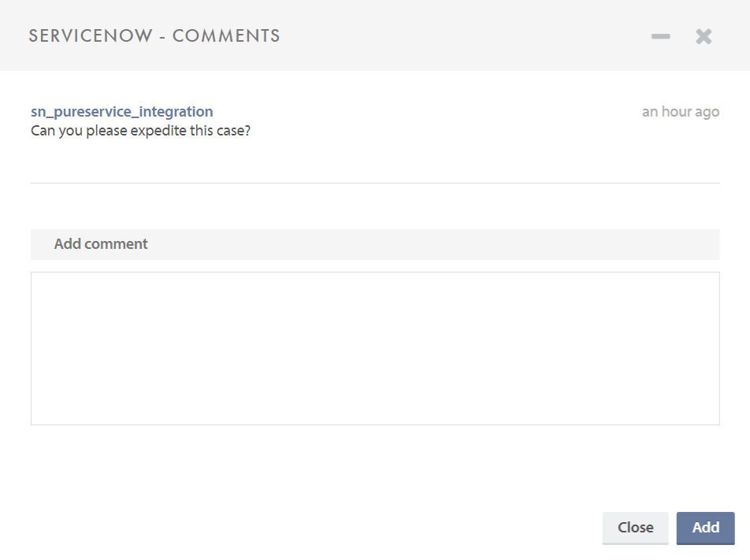Hit Close at the dialog bottom
This screenshot has height=560, width=750.
(x=635, y=528)
